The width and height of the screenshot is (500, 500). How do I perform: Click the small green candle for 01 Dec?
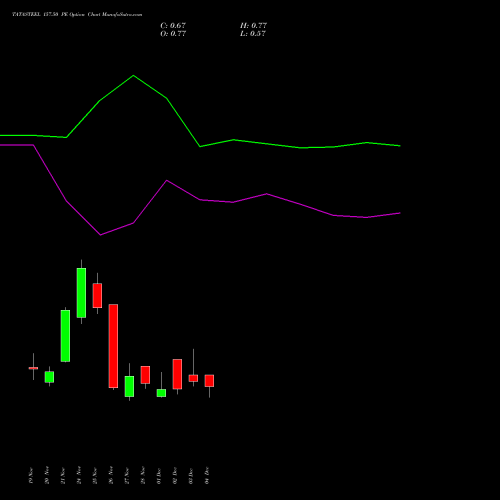(x=161, y=393)
